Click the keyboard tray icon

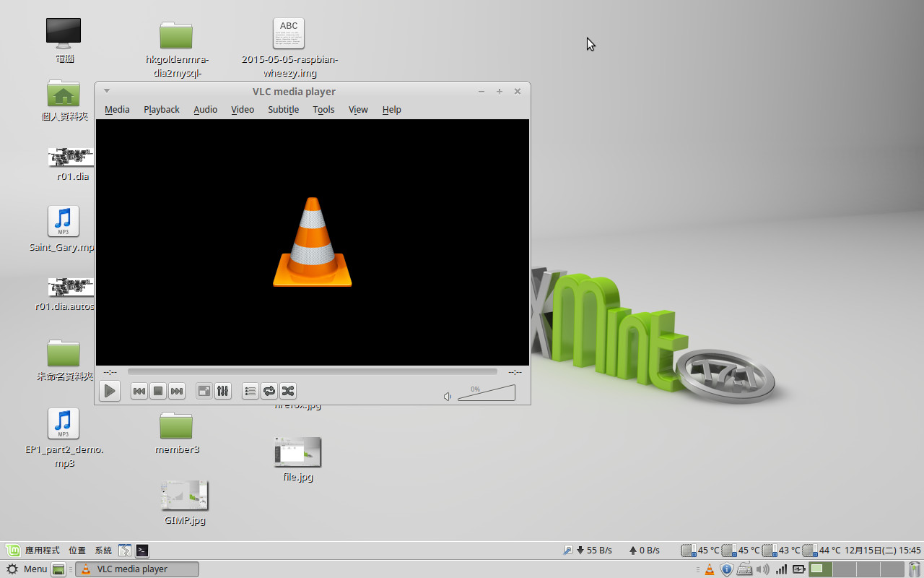(x=745, y=569)
